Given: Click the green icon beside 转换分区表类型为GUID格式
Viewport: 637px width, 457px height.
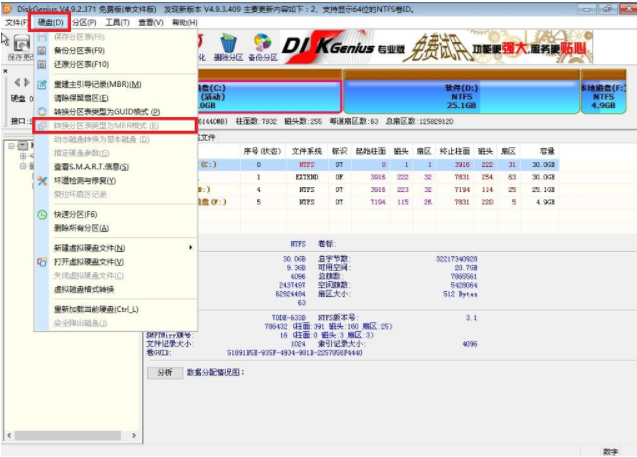Looking at the screenshot, I should [x=42, y=112].
